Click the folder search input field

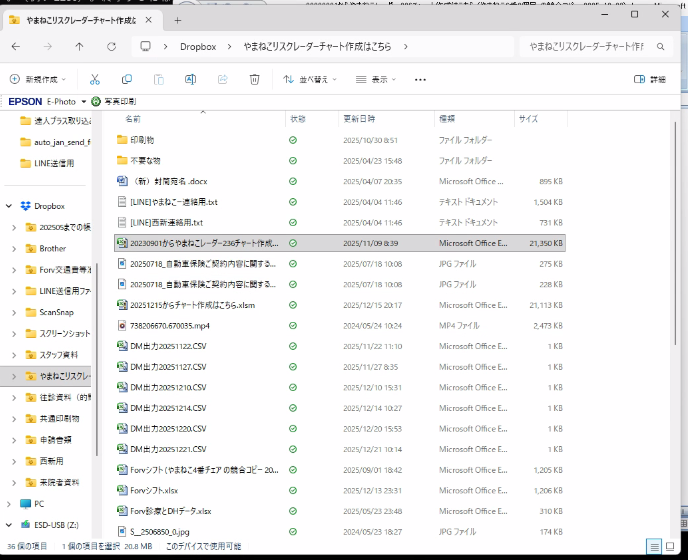coord(595,46)
